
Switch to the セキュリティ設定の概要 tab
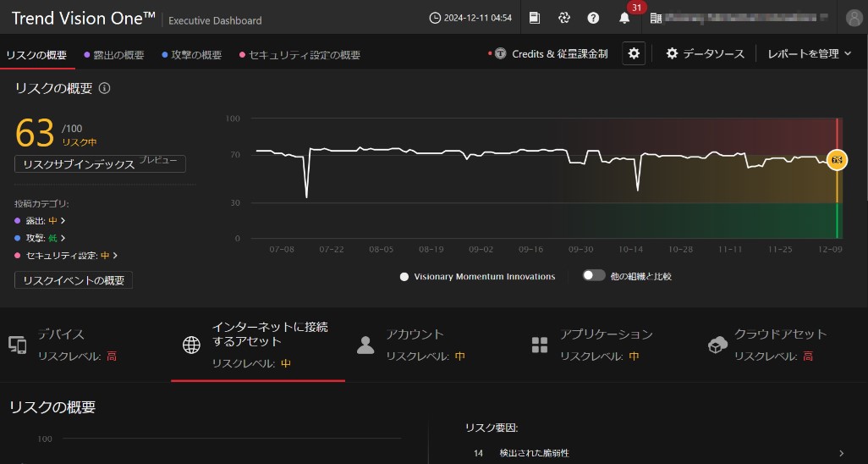click(x=304, y=55)
